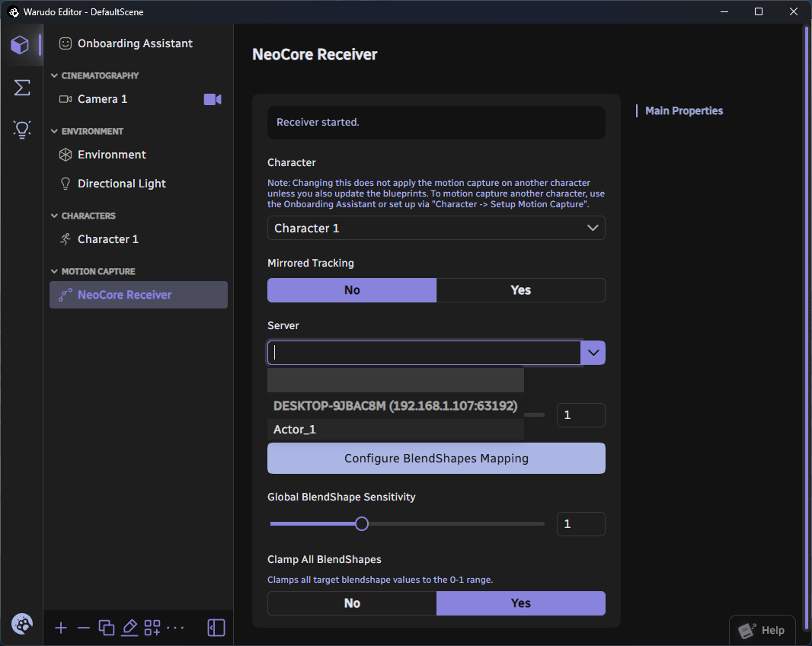Set Clamp All BlendShapes to No

click(352, 603)
